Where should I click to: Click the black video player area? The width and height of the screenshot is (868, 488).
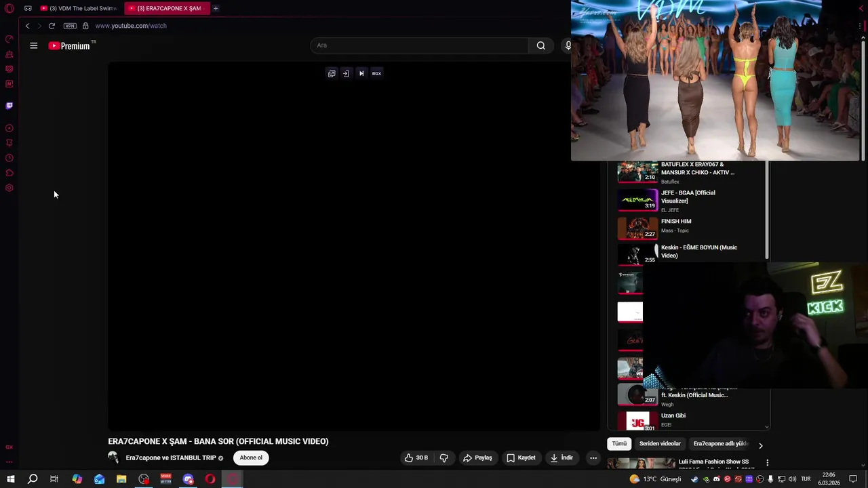354,245
